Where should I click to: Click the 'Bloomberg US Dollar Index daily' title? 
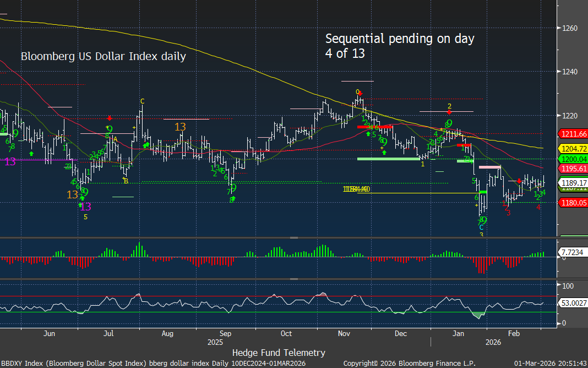click(104, 56)
